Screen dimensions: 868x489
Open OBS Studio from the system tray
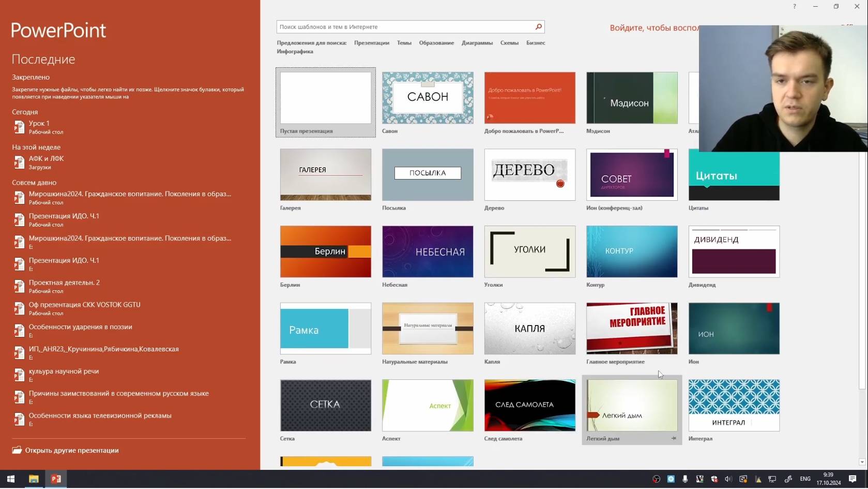pos(656,479)
